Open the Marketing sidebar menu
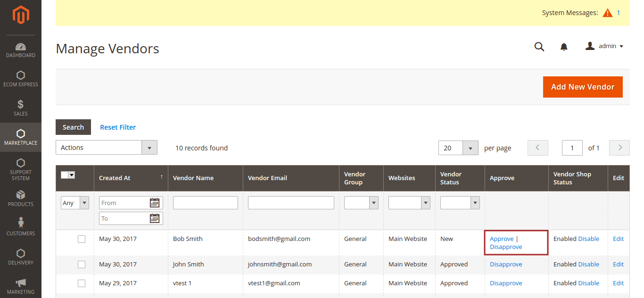Viewport: 644px width, 298px height. [x=21, y=286]
